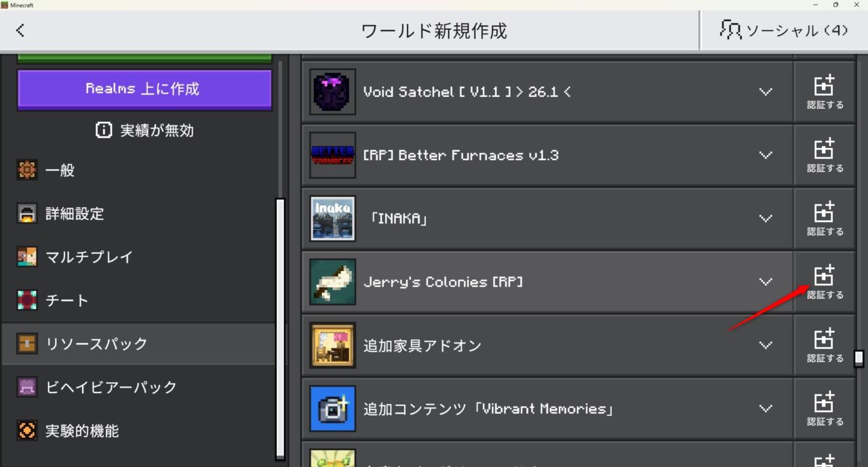Click the Realms 上に作成 button
Image resolution: width=868 pixels, height=467 pixels.
[144, 89]
